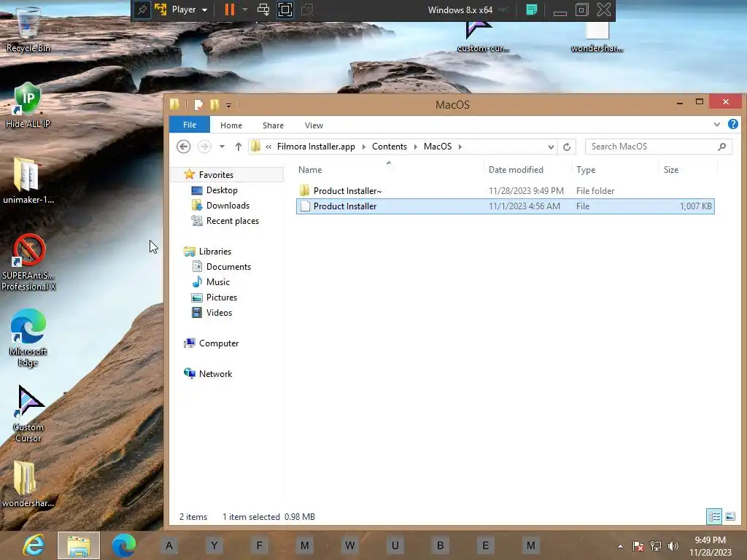
Task: Switch to the Home ribbon tab
Action: click(x=231, y=125)
